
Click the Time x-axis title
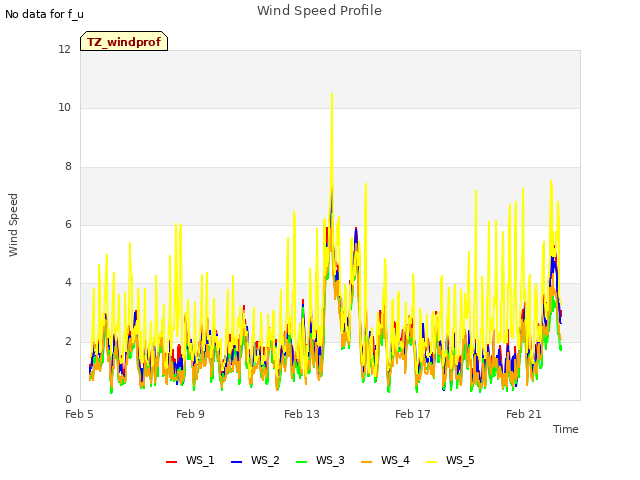point(565,429)
